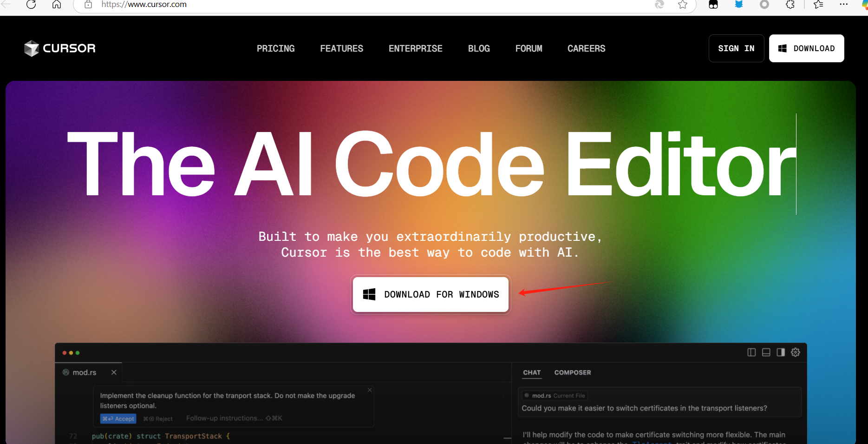Click Download for Windows button
868x444 pixels.
click(431, 294)
